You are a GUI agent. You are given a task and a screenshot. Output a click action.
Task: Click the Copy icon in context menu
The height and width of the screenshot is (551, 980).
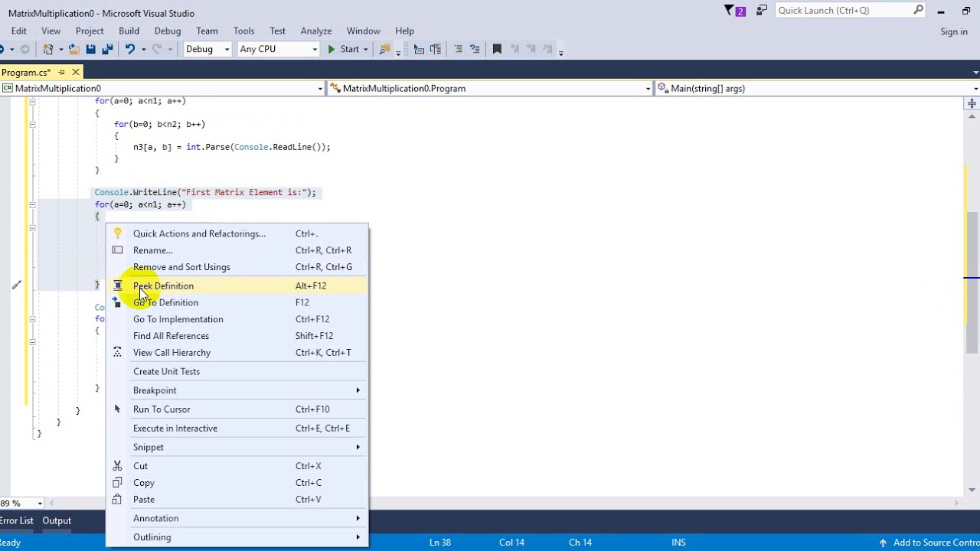117,482
